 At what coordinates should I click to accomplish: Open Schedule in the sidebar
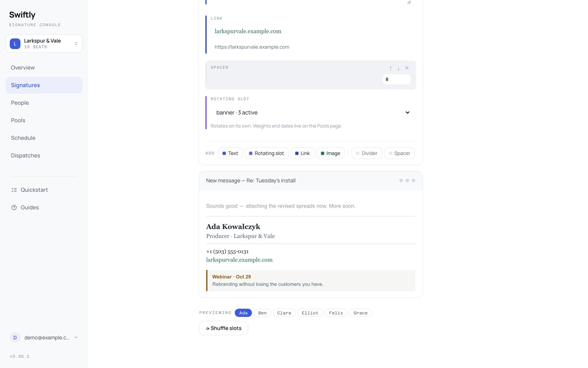coord(44,138)
